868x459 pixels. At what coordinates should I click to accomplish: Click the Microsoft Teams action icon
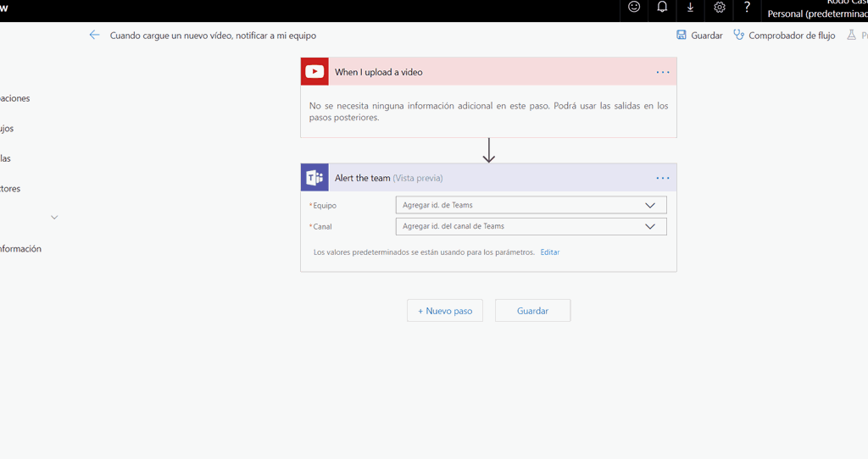pyautogui.click(x=314, y=178)
